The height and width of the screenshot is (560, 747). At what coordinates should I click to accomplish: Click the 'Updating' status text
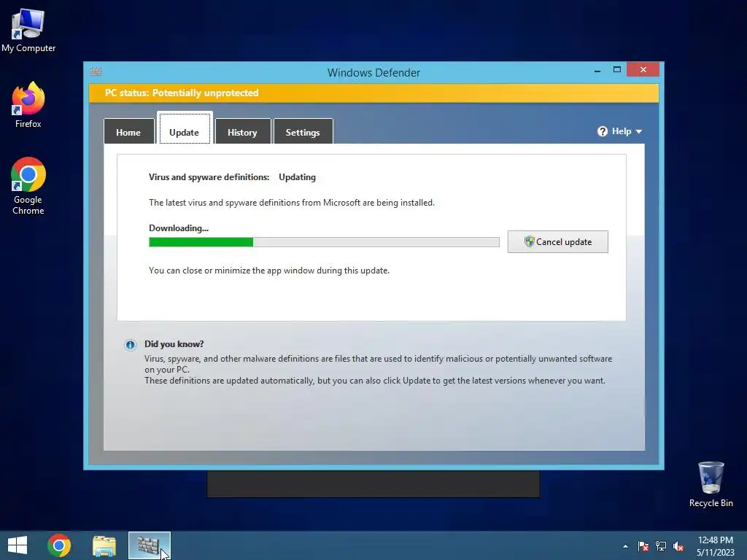click(298, 177)
